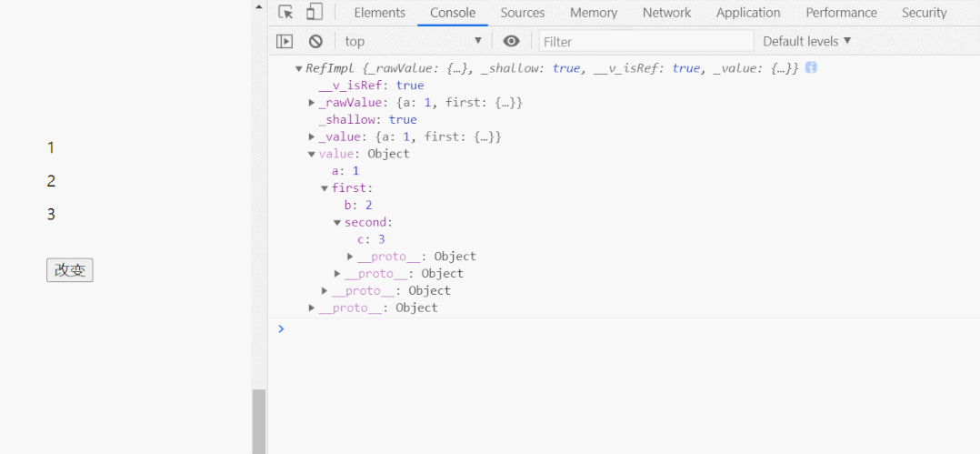Click the Filter input field
This screenshot has width=980, height=454.
click(x=645, y=41)
